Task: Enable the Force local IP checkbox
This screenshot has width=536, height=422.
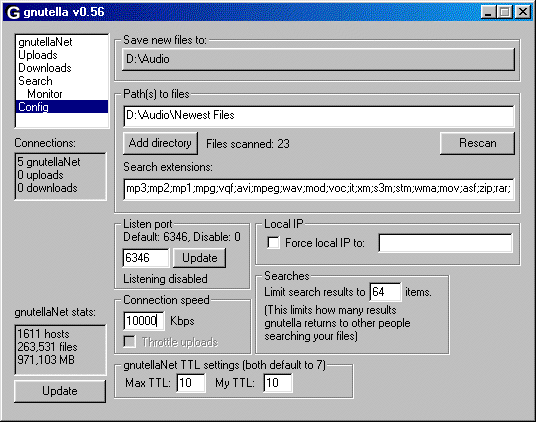Action: (273, 243)
